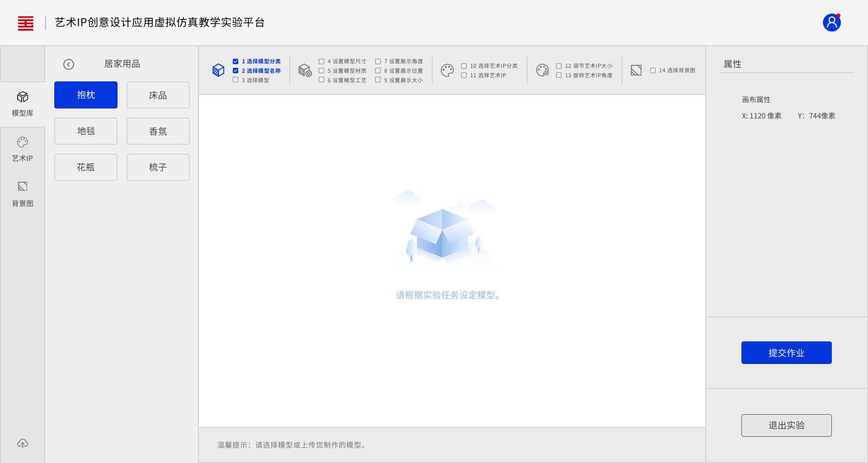Select the 地毯 category button

tap(86, 131)
